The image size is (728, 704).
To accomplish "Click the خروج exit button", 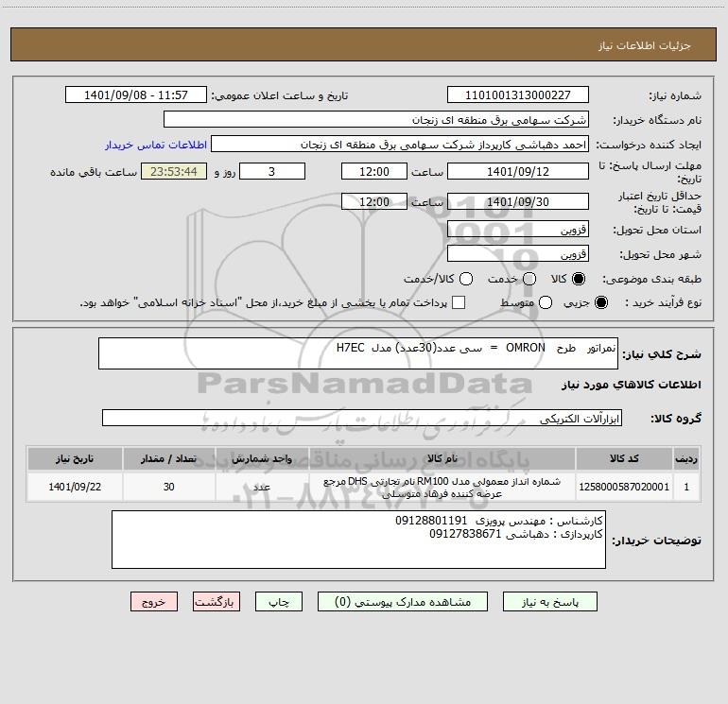I will [154, 602].
